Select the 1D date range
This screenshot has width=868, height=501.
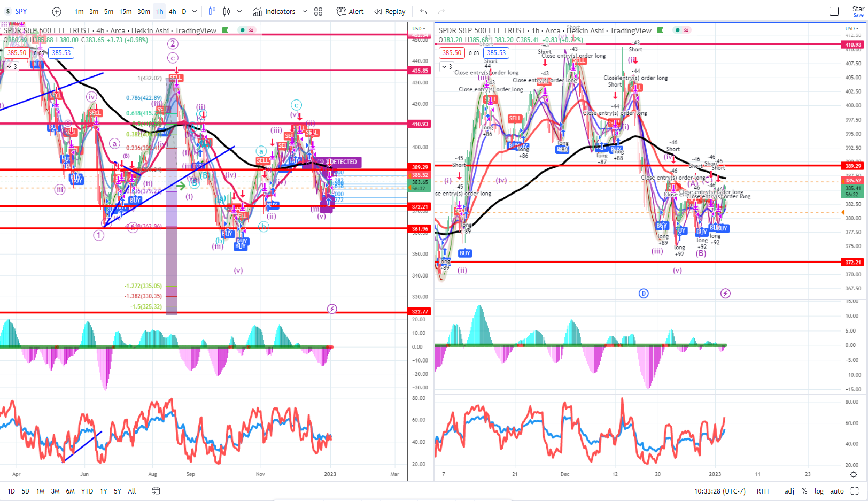[11, 491]
